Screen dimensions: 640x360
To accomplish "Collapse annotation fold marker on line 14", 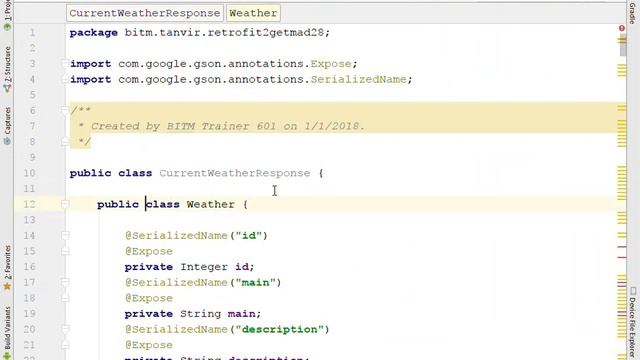I will tap(65, 236).
